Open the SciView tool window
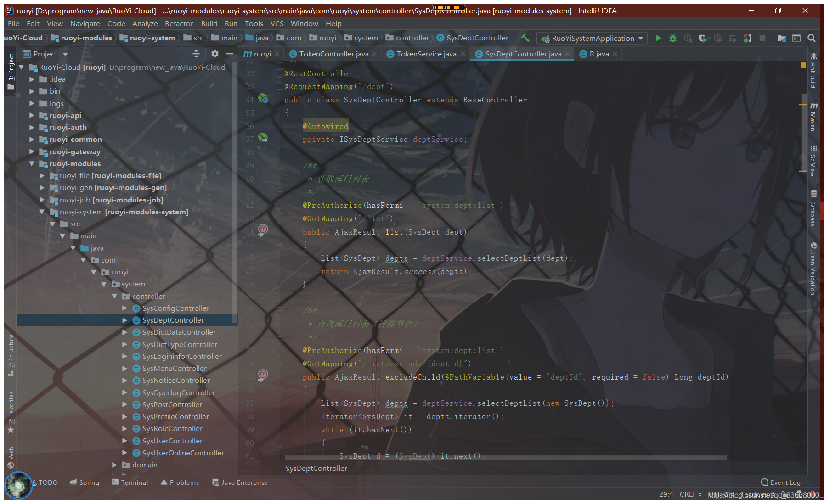This screenshot has height=504, width=824. coord(813,161)
